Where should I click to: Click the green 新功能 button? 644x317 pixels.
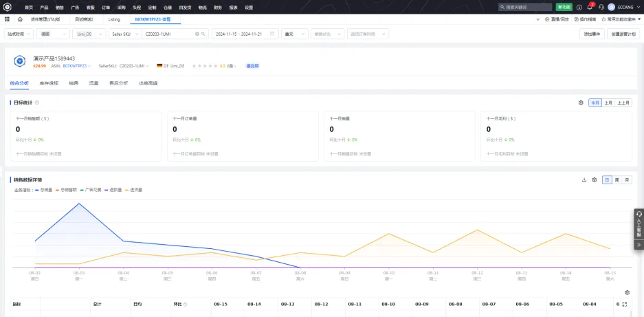coord(564,7)
